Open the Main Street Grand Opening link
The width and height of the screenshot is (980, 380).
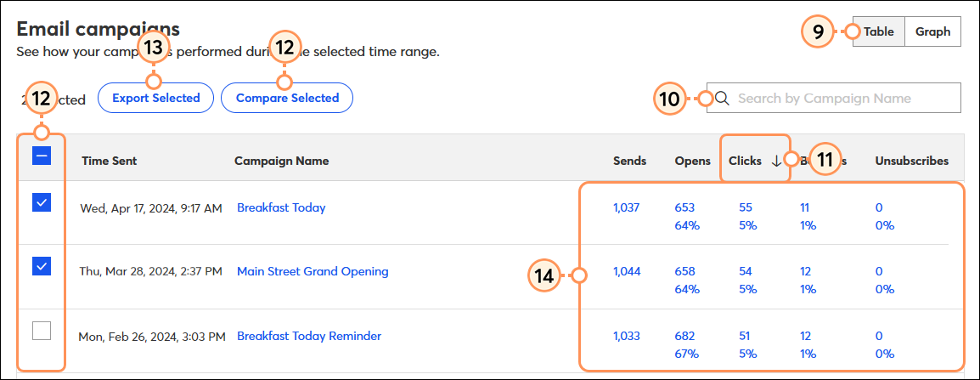coord(313,271)
